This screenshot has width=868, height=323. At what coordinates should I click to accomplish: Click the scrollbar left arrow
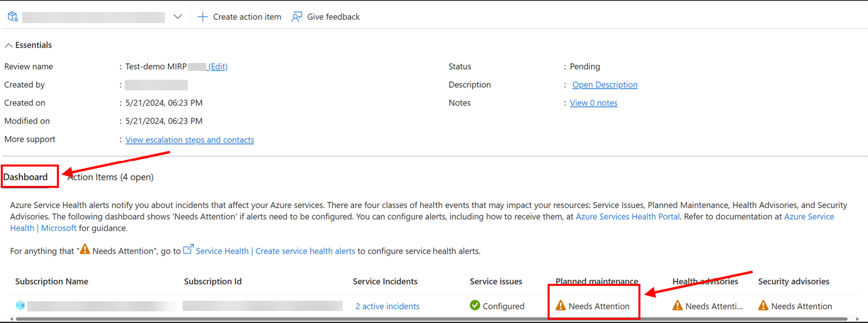tap(12, 319)
